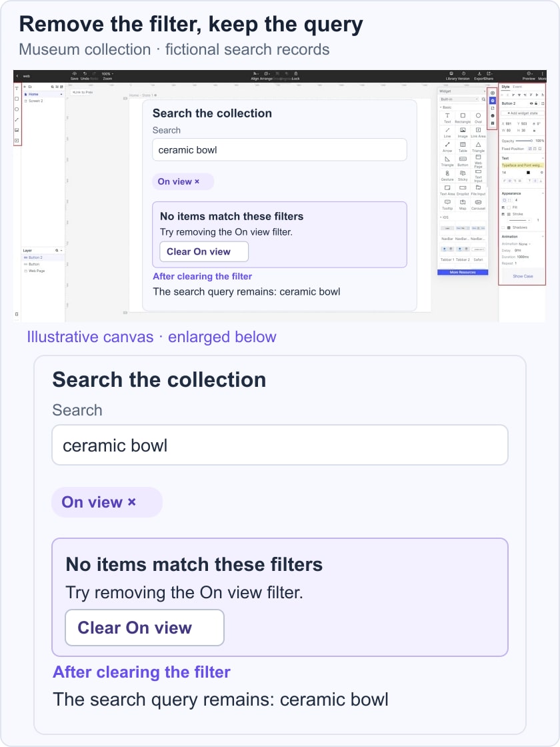Screen dimensions: 560x747
Task: Open the Animation None dropdown
Action: click(525, 244)
